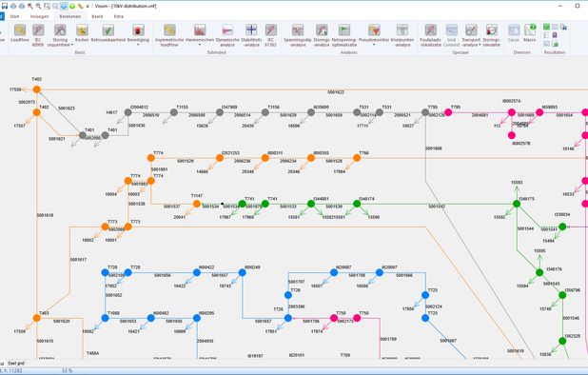The image size is (588, 375).
Task: Run the Betrouwbaarheid analysis
Action: click(108, 33)
